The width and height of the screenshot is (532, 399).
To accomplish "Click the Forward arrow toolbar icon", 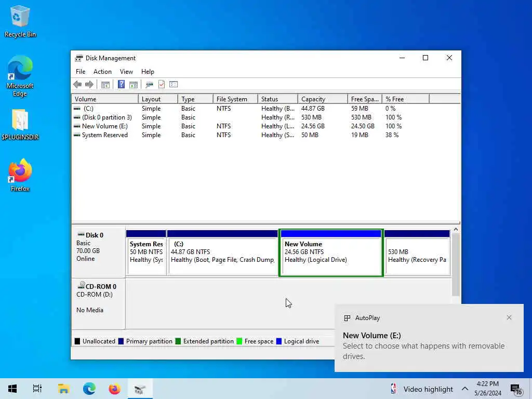I will (89, 85).
